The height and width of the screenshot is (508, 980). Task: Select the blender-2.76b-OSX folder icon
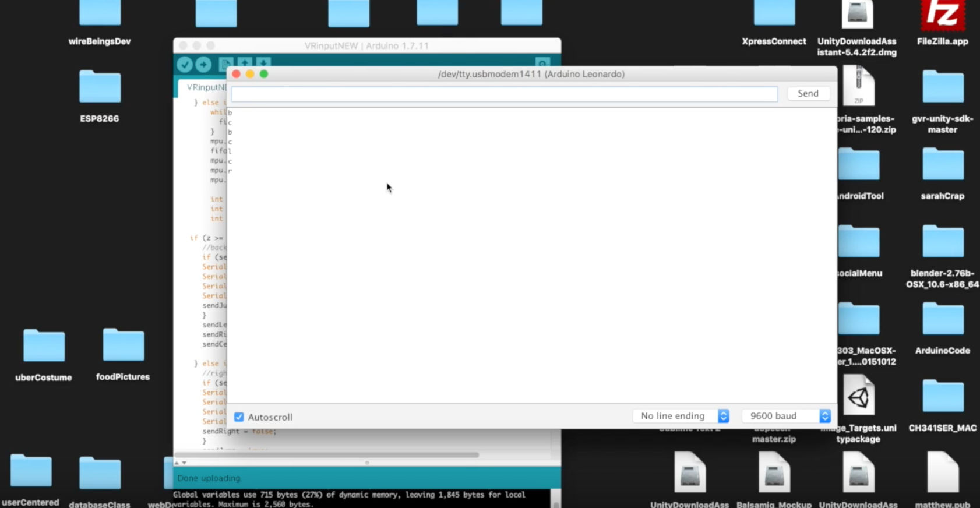(943, 242)
